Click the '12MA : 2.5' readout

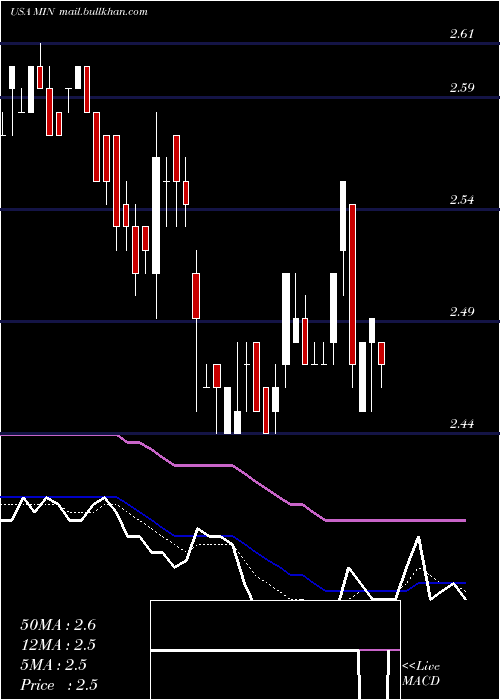click(58, 645)
